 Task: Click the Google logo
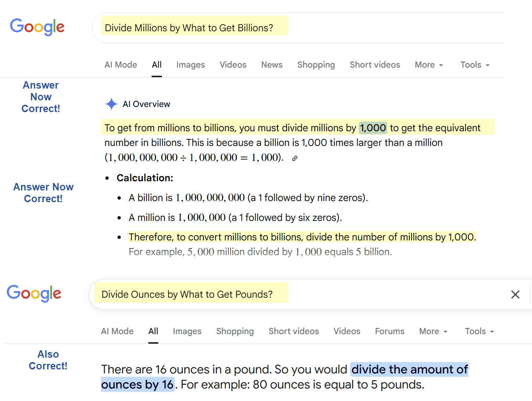37,27
